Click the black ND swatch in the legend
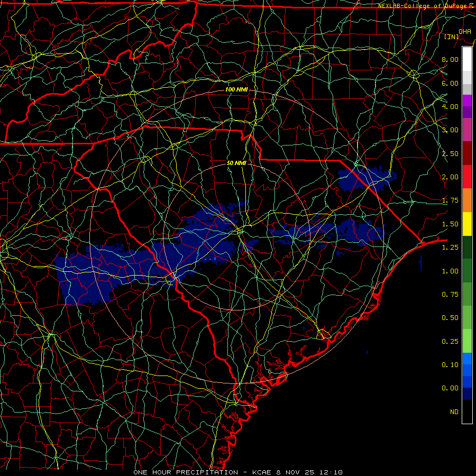 click(467, 411)
